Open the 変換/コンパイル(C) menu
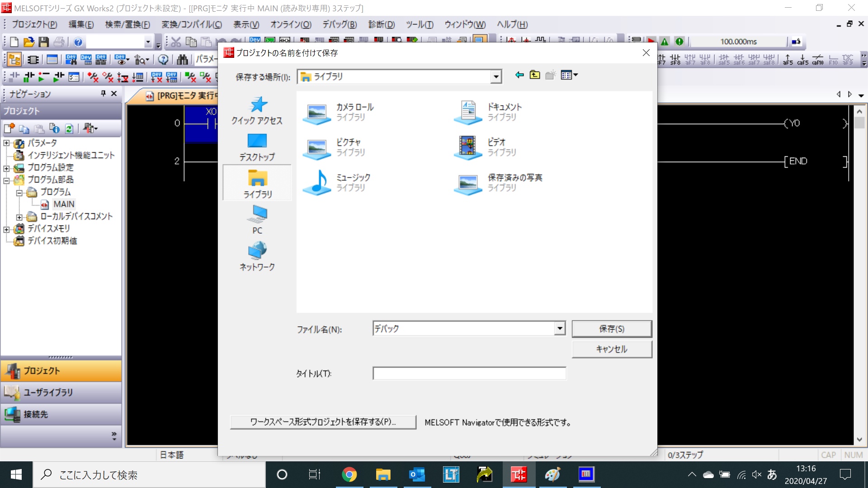This screenshot has height=488, width=868. tap(192, 24)
